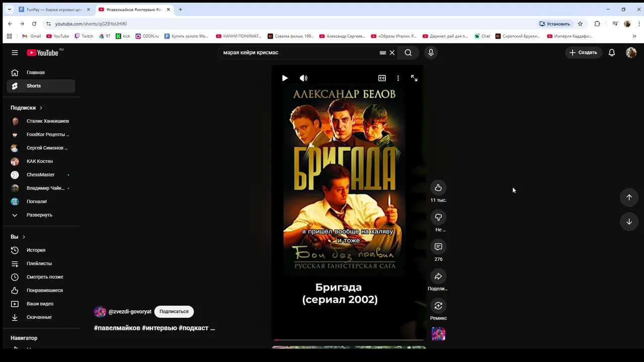Click the Установить install app button
The width and height of the screenshot is (644, 362).
click(x=554, y=24)
